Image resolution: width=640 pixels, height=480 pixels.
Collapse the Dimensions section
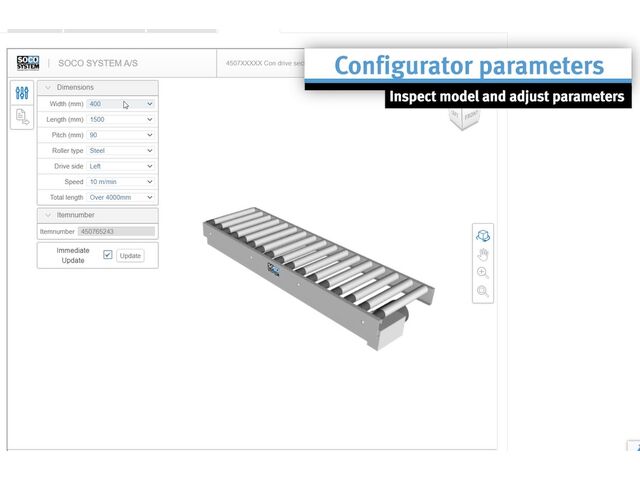pos(47,87)
